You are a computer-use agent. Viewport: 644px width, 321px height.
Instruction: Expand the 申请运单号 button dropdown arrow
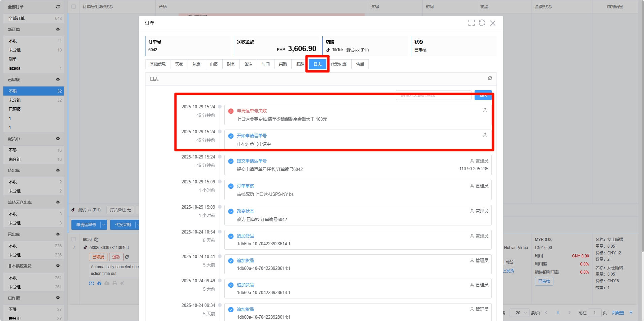[104, 225]
